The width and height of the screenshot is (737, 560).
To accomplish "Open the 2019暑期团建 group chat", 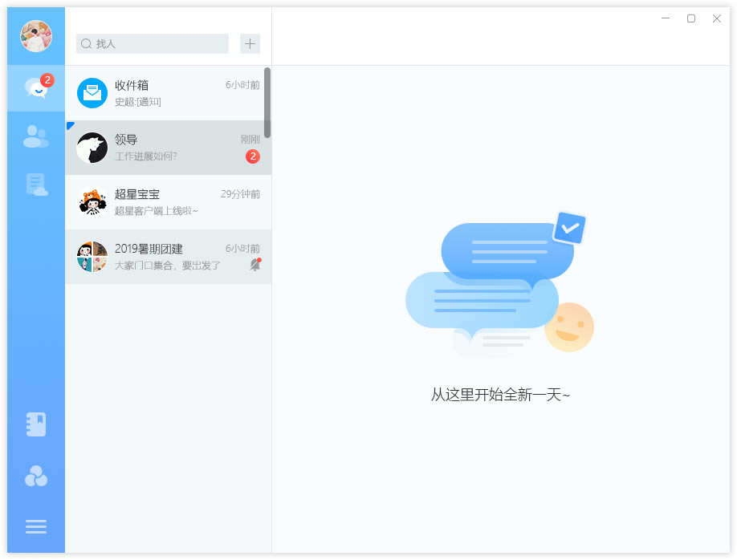I will 168,257.
